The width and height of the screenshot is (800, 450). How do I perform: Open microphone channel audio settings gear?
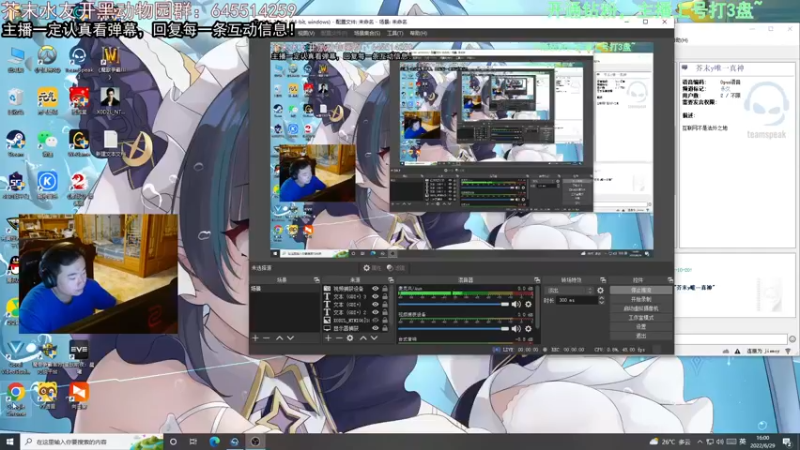(x=529, y=304)
